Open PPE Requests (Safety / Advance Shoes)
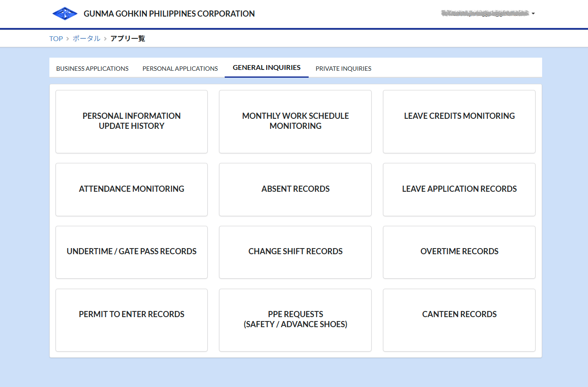Viewport: 588px width, 387px height. (295, 319)
